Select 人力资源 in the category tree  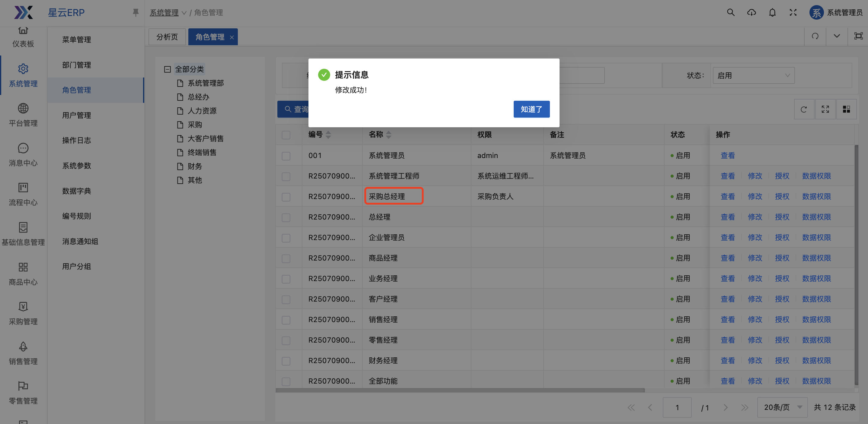(x=202, y=111)
